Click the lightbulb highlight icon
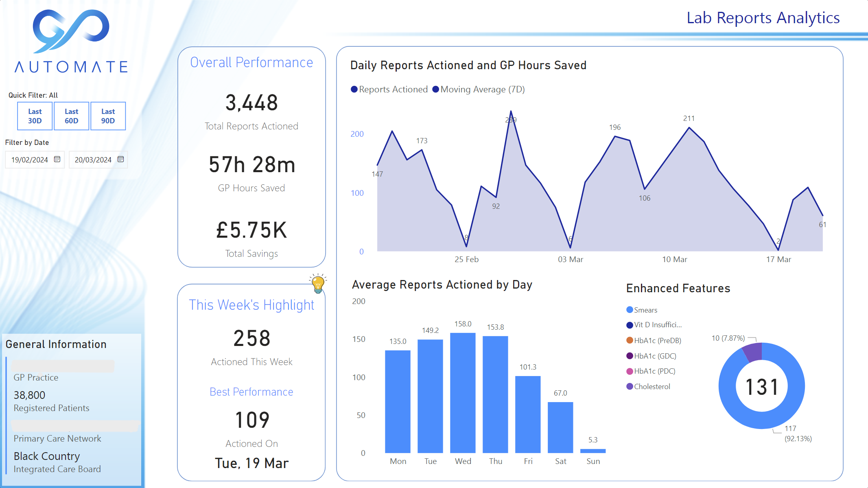 point(318,283)
